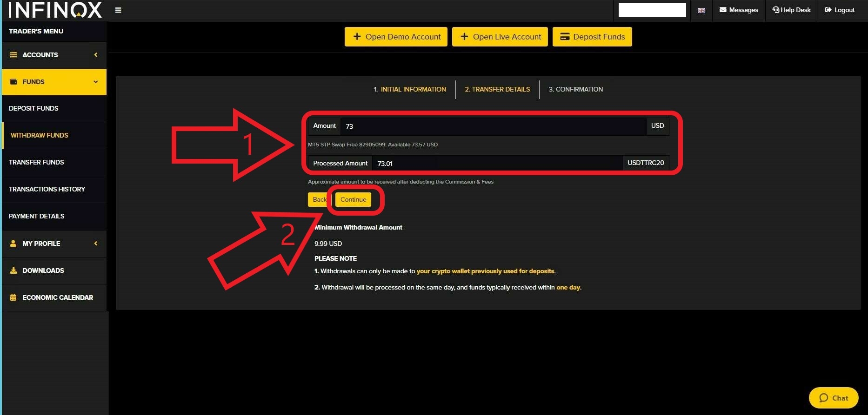Open Downloads in sidebar
This screenshot has width=868, height=415.
click(54, 270)
